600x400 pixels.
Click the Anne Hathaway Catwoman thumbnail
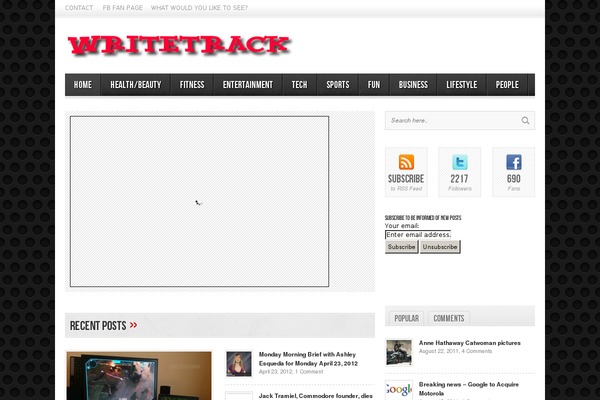[x=399, y=352]
